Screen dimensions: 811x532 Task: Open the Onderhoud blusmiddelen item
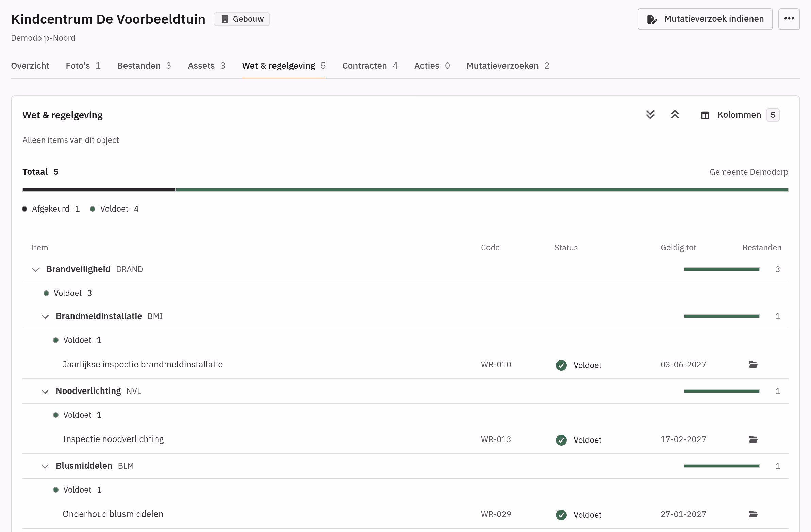pos(113,514)
